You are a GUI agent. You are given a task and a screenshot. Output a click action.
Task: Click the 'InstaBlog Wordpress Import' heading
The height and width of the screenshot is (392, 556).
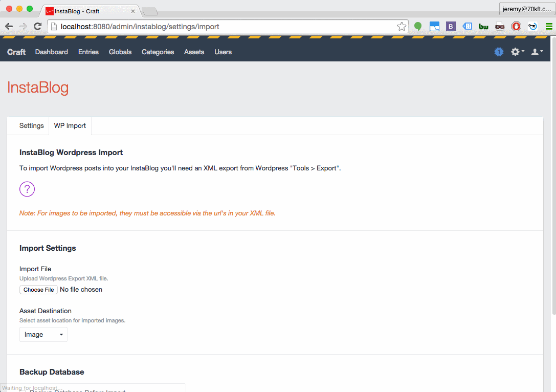click(x=71, y=152)
